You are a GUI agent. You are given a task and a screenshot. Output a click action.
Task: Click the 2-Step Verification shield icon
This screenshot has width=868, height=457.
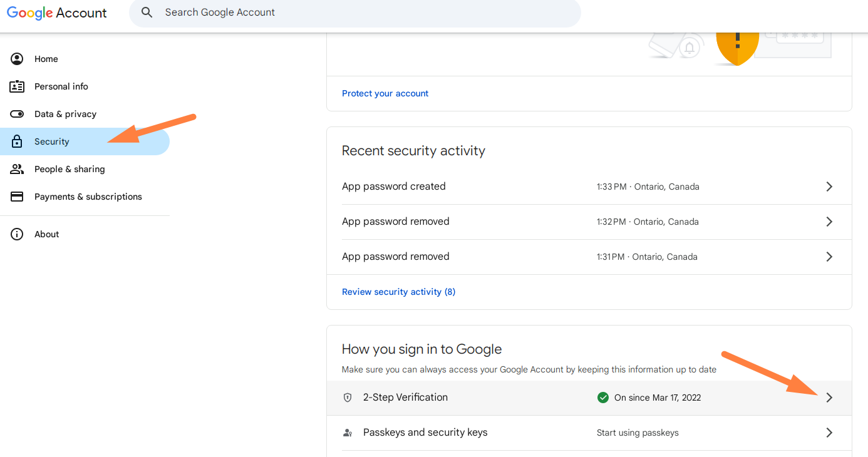tap(348, 398)
